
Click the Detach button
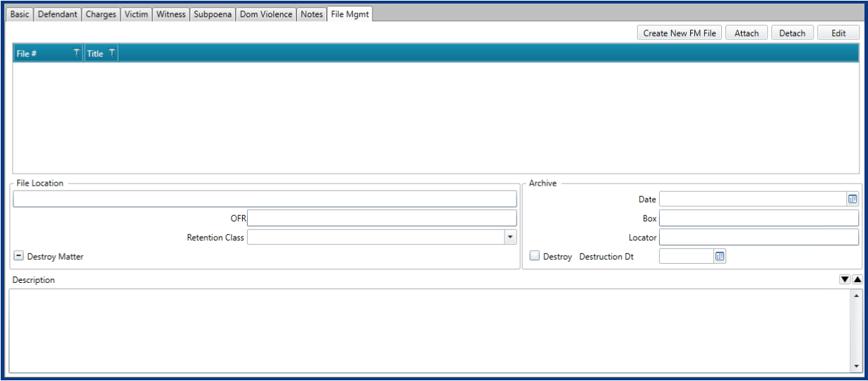(792, 33)
